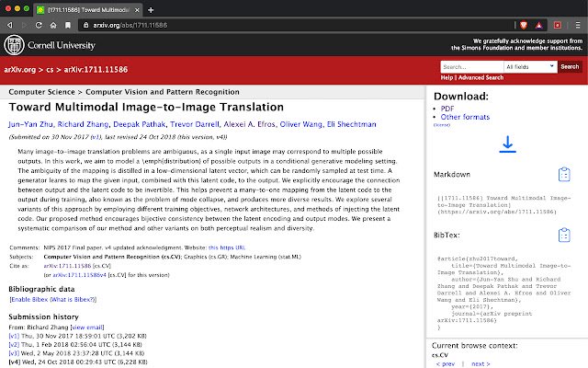
Task: Open the All fields dropdown
Action: (530, 67)
